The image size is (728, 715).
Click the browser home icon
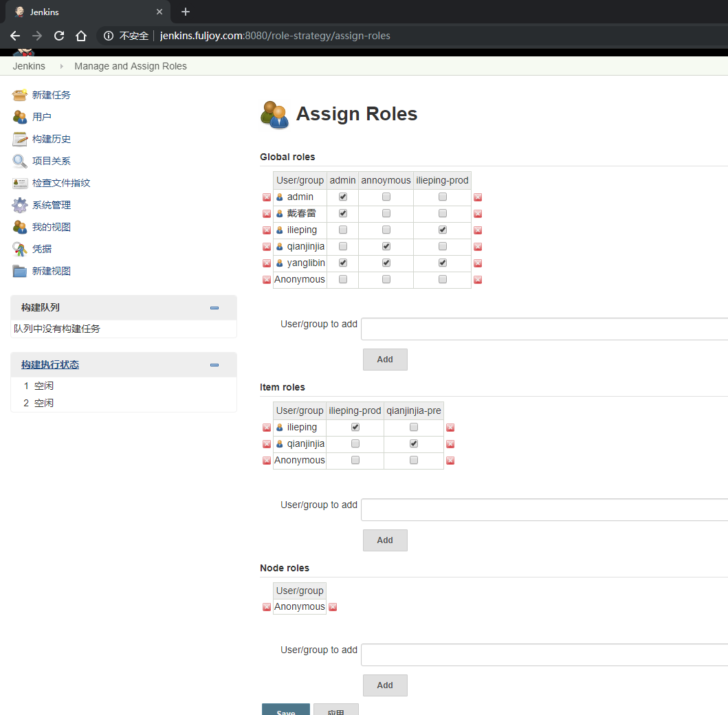coord(81,36)
